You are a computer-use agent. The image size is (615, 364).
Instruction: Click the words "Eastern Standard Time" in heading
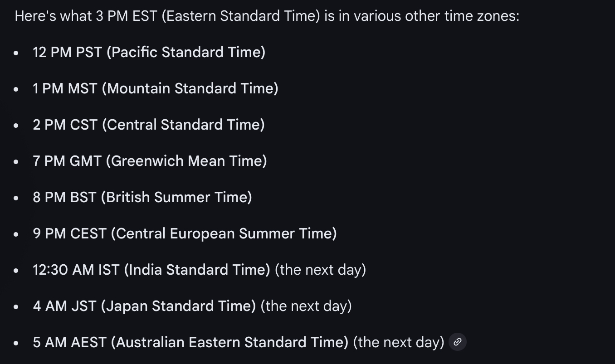(241, 16)
